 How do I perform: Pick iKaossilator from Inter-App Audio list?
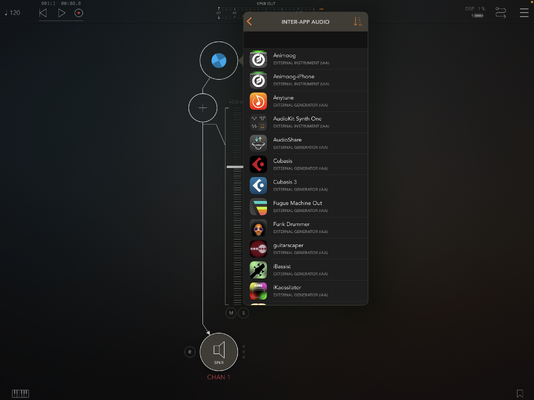tap(305, 291)
